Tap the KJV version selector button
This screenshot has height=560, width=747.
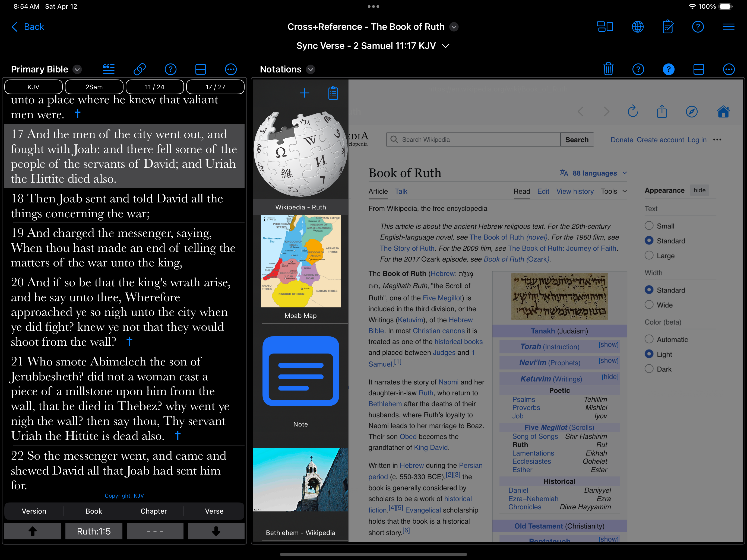[x=33, y=87]
